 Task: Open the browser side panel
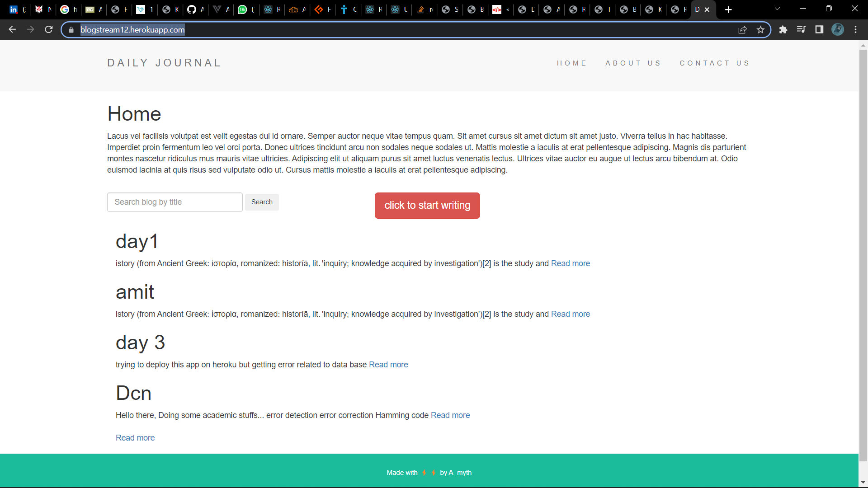point(819,30)
